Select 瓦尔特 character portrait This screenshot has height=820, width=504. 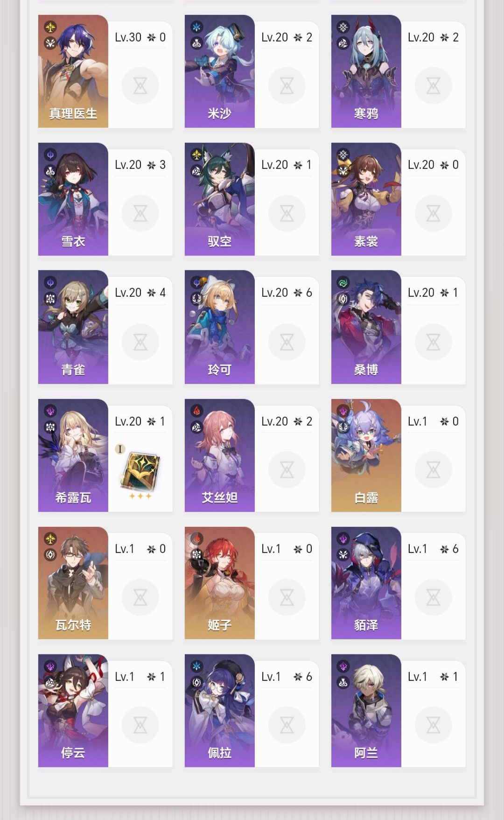[73, 583]
